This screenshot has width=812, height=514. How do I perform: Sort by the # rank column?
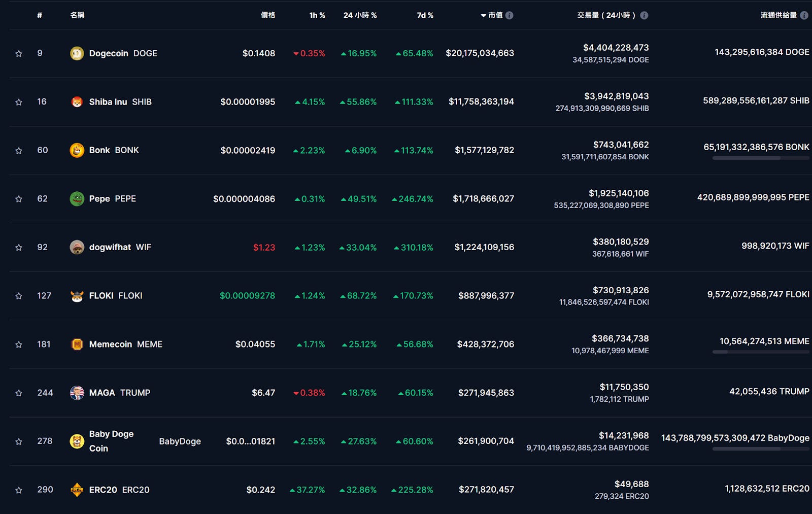click(x=40, y=15)
